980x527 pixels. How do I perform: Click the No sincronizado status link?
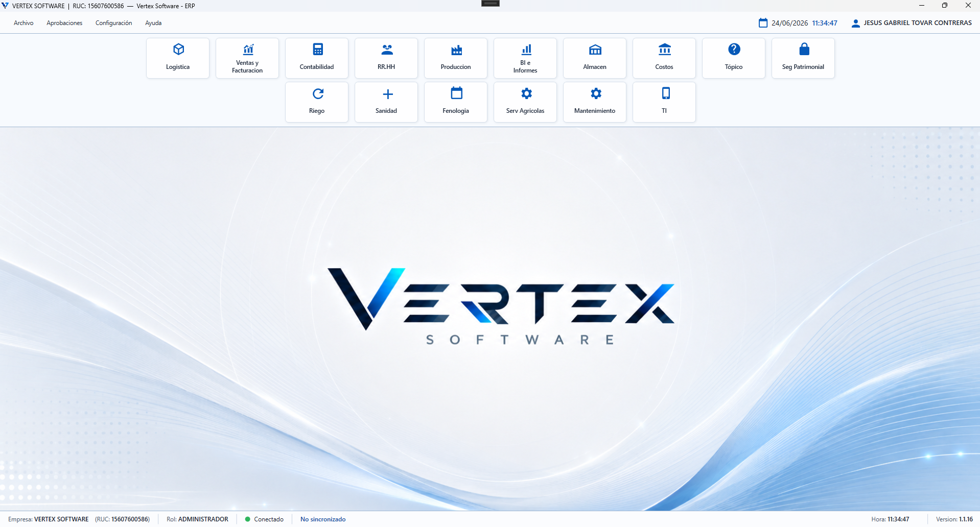pos(323,519)
